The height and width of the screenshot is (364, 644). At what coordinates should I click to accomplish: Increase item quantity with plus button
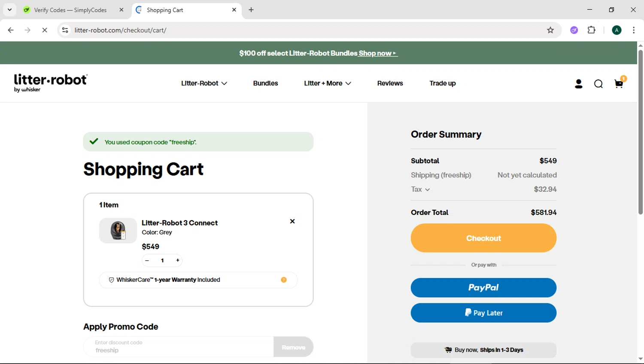178,260
